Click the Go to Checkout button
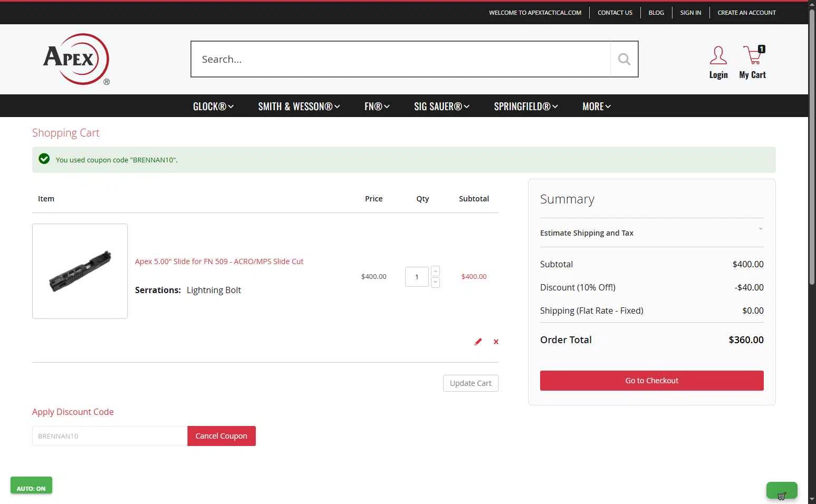 652,381
